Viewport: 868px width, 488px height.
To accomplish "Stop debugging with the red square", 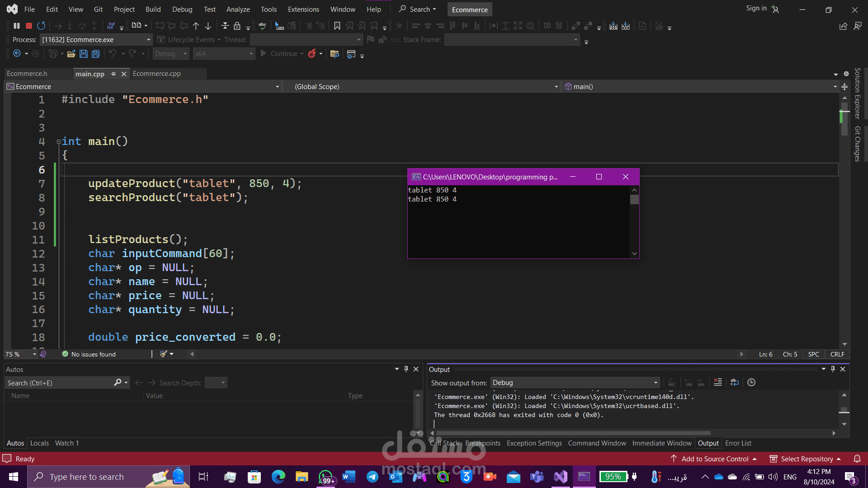I will pyautogui.click(x=29, y=26).
